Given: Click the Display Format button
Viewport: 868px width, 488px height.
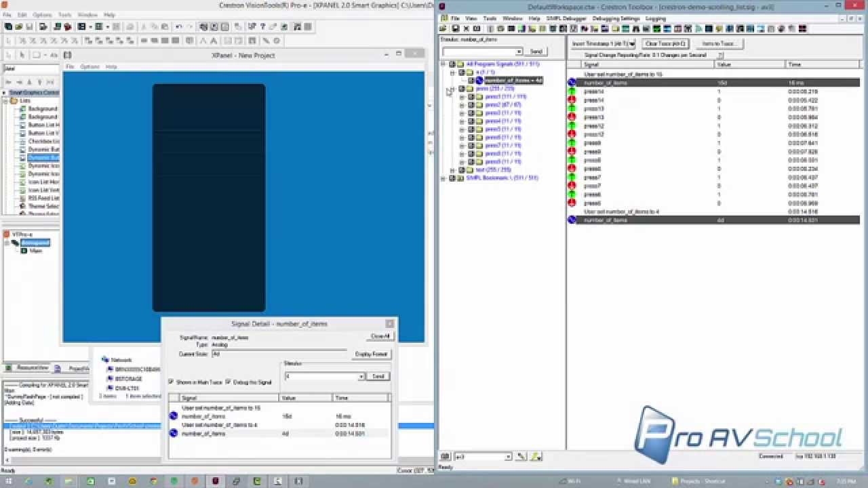Looking at the screenshot, I should click(x=371, y=354).
